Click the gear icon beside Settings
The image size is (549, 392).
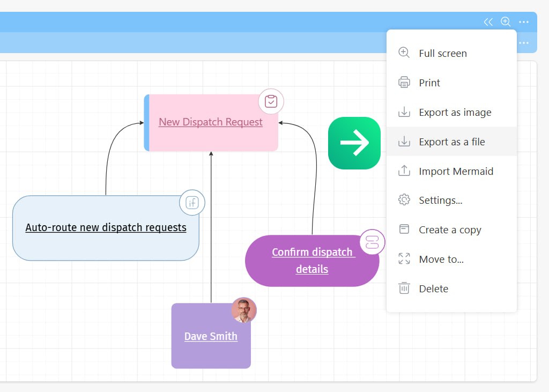pyautogui.click(x=404, y=199)
